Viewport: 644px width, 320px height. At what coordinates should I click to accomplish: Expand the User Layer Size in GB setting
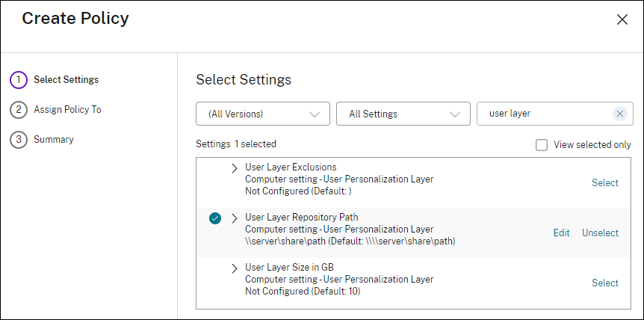[235, 268]
